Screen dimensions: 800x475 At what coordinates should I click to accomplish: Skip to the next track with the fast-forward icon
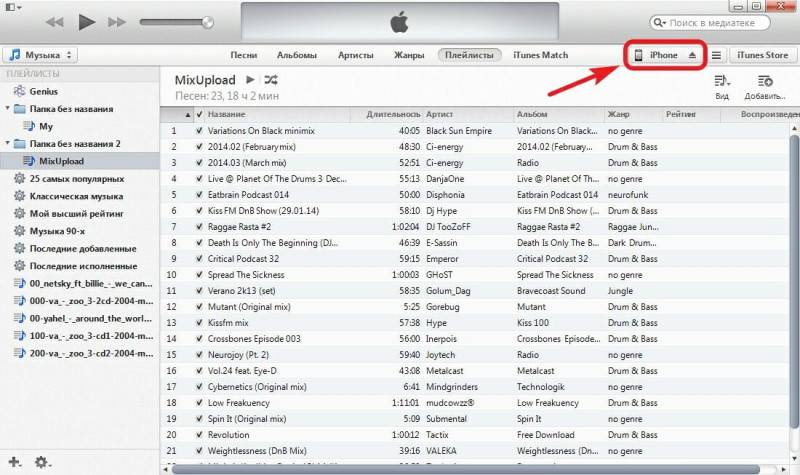coord(118,22)
